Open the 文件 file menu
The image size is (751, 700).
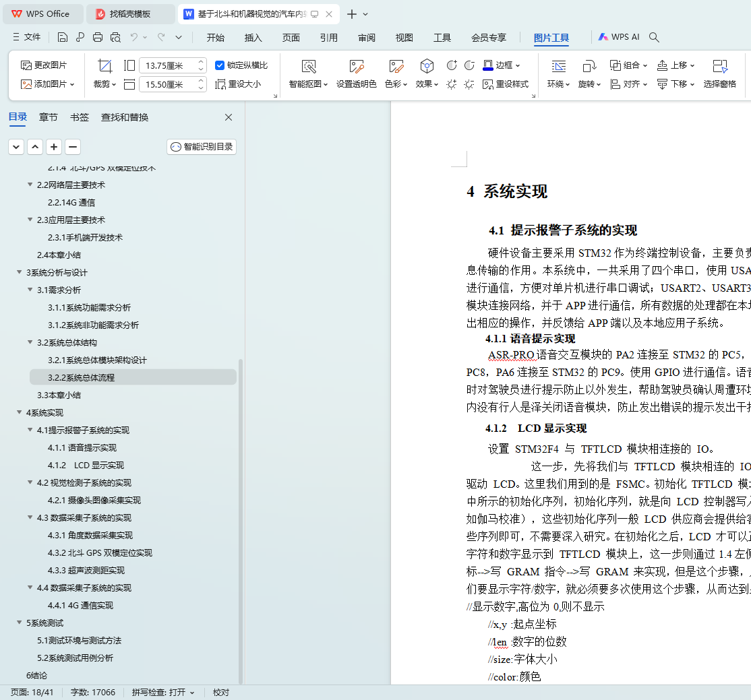(x=27, y=37)
